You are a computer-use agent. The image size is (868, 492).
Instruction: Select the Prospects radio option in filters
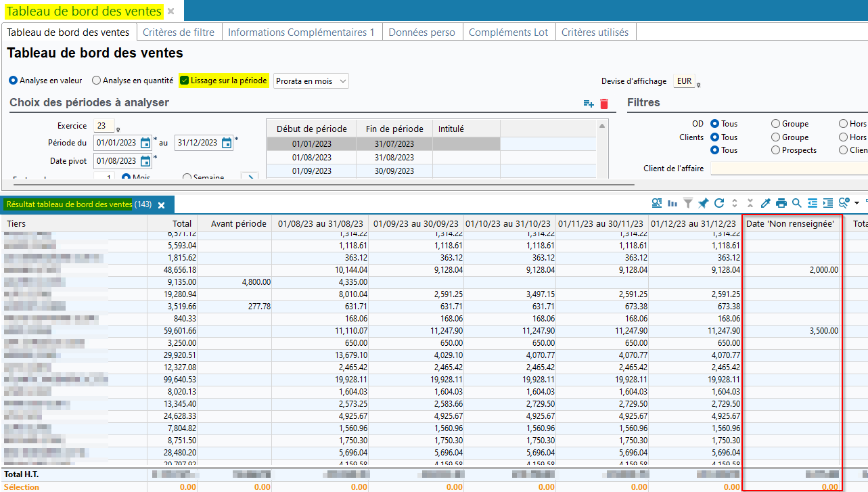pyautogui.click(x=775, y=150)
